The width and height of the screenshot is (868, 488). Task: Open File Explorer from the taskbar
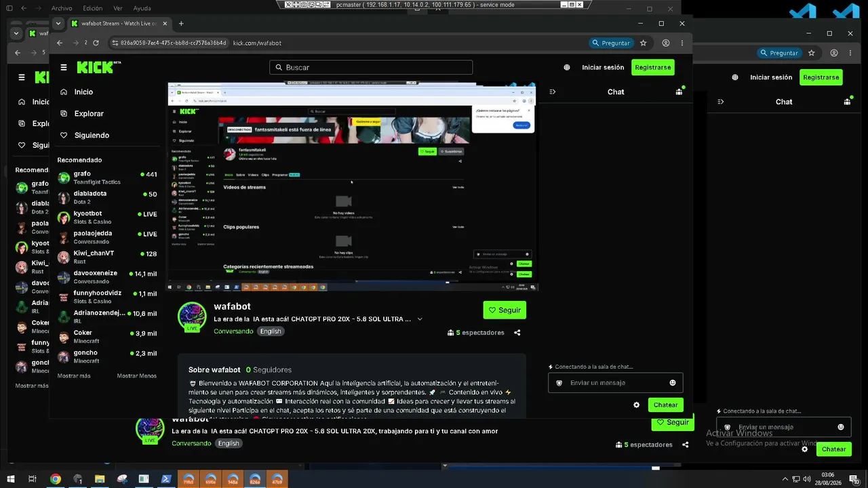click(100, 479)
